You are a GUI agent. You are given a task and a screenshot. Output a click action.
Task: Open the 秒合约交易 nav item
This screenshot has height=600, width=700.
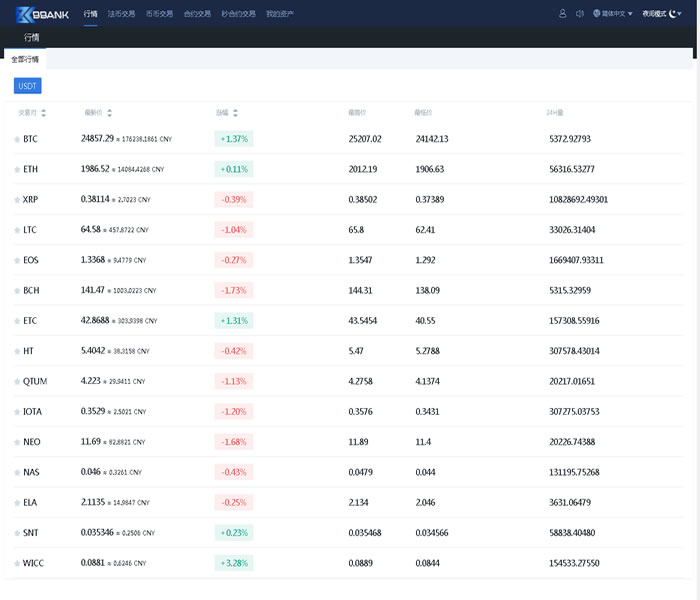pos(238,14)
